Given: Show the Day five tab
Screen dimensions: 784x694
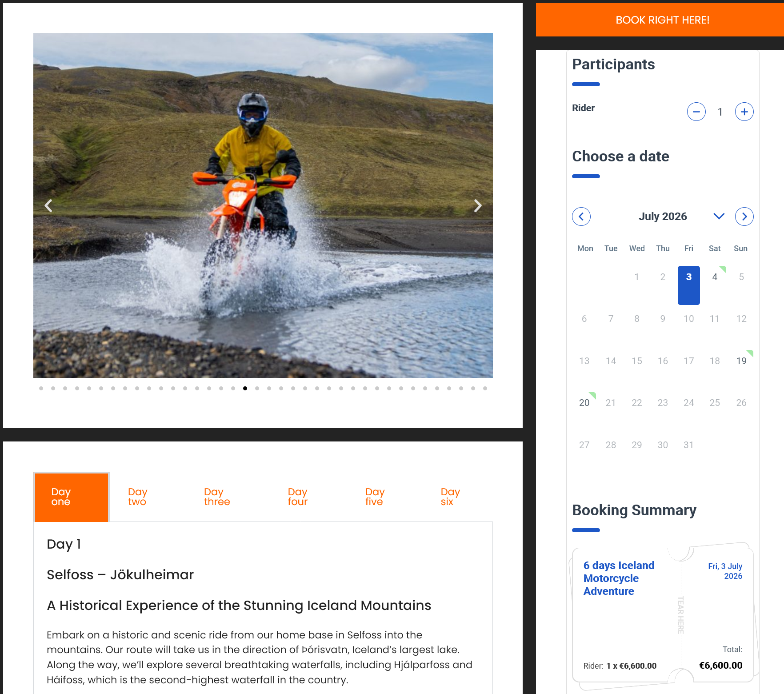Looking at the screenshot, I should coord(375,497).
